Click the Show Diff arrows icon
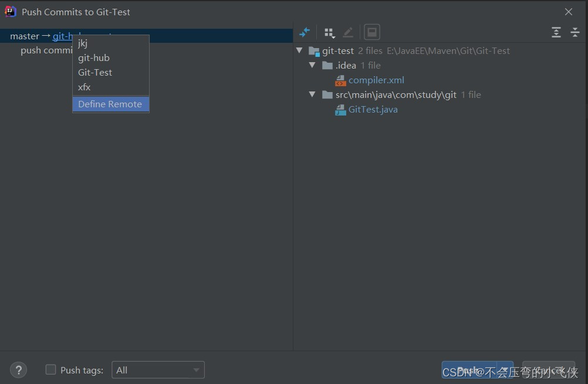Viewport: 588px width, 384px height. [x=305, y=32]
